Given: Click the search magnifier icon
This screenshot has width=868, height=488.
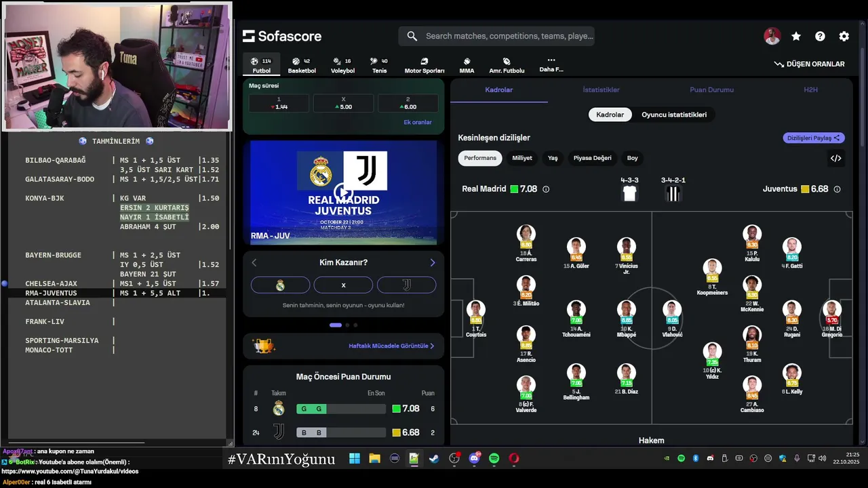Looking at the screenshot, I should point(412,36).
